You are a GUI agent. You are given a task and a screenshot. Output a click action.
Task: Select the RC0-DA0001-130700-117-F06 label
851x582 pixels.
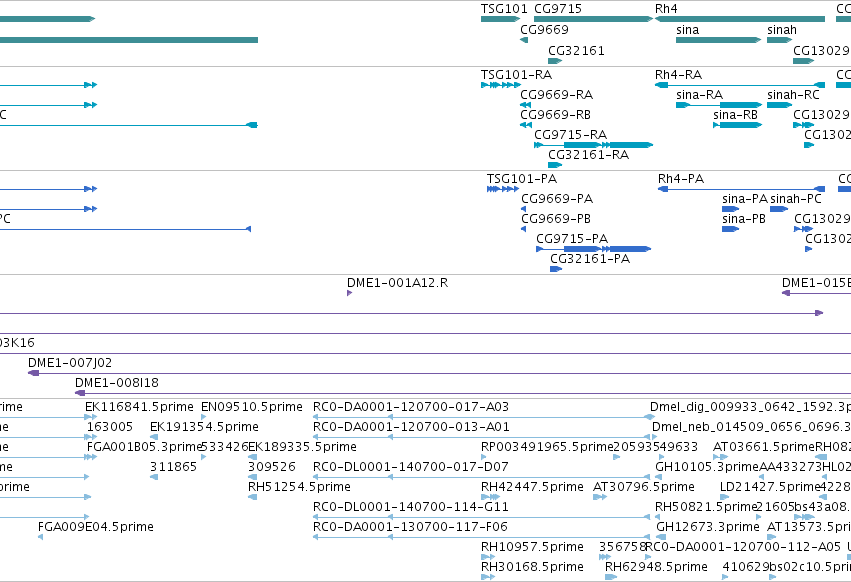[410, 527]
